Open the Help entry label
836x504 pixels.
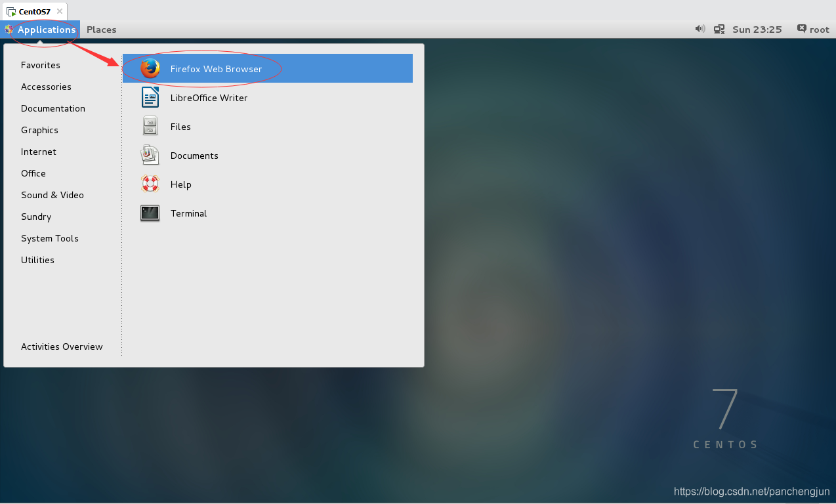[181, 184]
